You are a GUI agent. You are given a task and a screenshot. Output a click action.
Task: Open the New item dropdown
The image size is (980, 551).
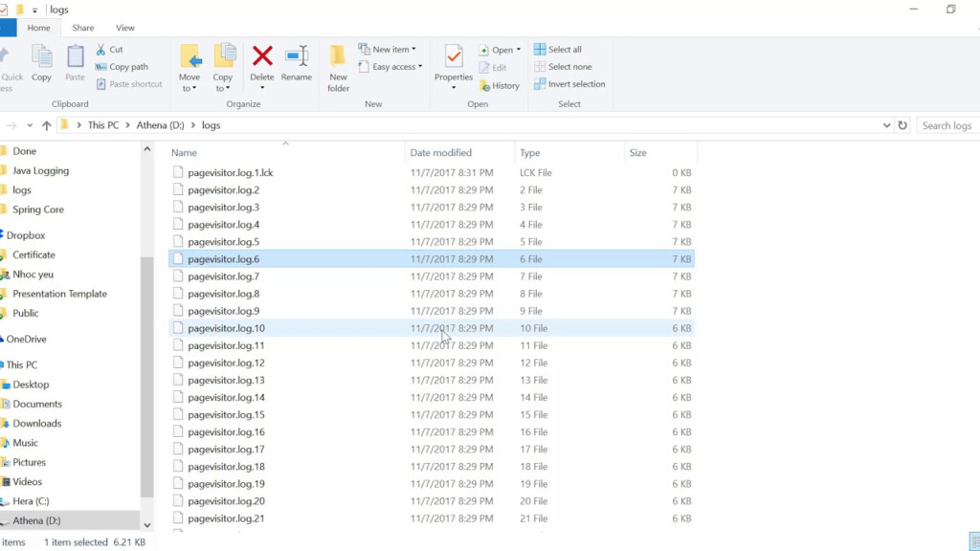pos(388,50)
